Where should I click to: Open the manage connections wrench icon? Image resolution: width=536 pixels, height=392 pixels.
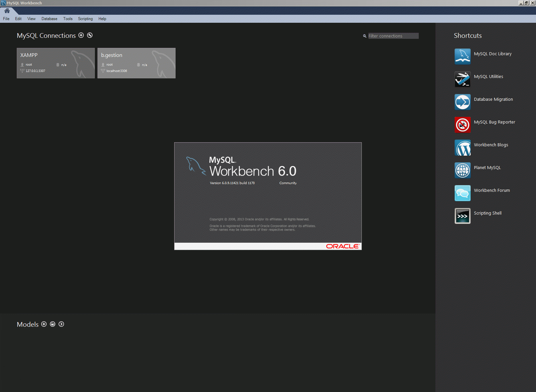pyautogui.click(x=90, y=35)
